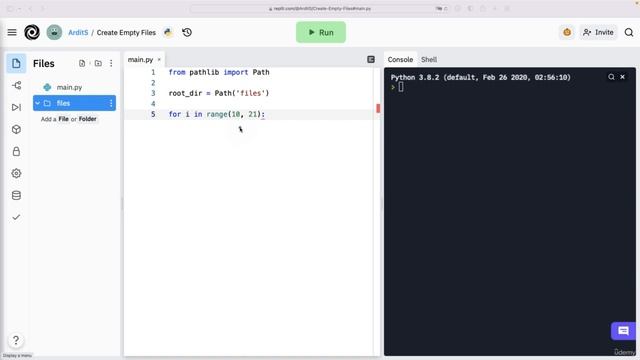Open the Files panel options menu

pos(111,63)
